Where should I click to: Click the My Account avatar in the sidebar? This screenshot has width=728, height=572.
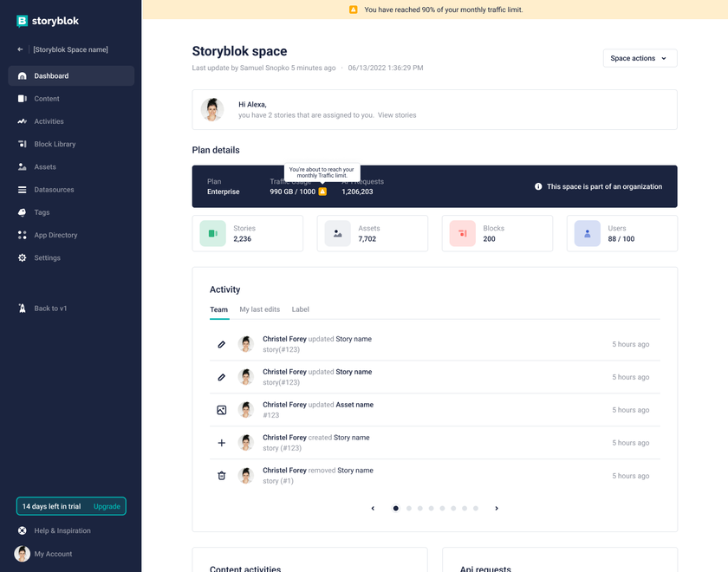(22, 554)
